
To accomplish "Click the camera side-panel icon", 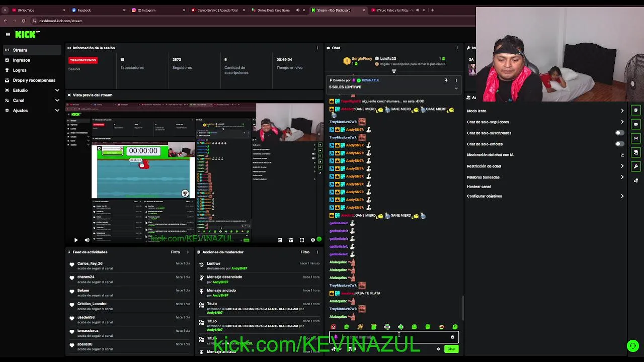I will click(x=636, y=152).
